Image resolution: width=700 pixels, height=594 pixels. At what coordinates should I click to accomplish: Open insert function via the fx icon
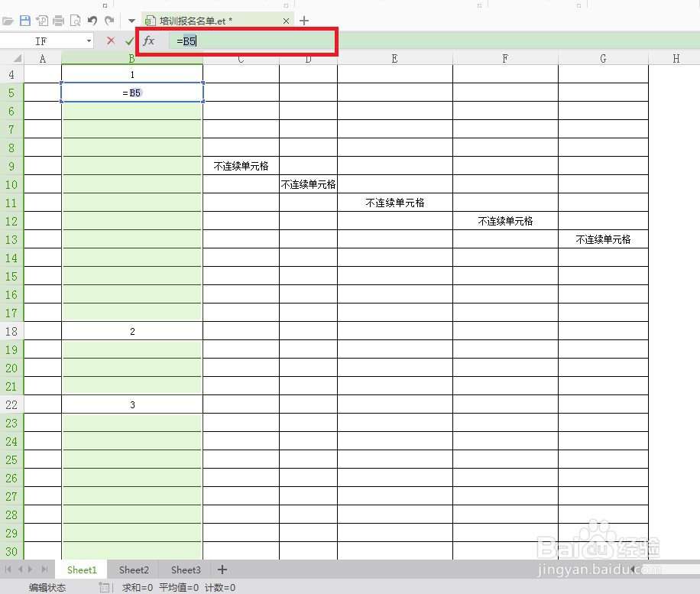tap(149, 41)
